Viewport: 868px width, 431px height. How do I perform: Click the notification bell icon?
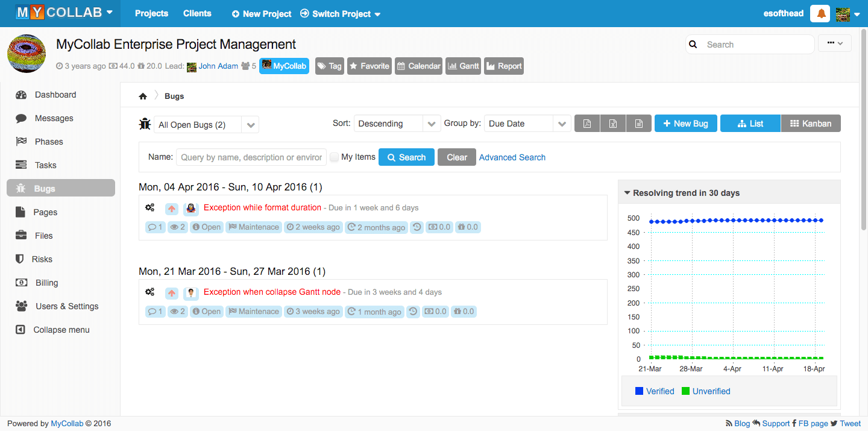(x=820, y=13)
